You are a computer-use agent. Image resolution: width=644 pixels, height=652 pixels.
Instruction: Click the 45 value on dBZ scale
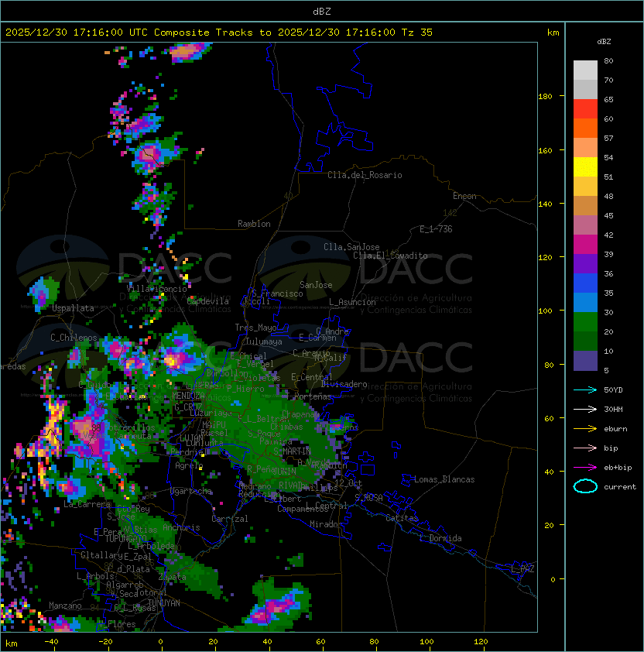click(608, 215)
